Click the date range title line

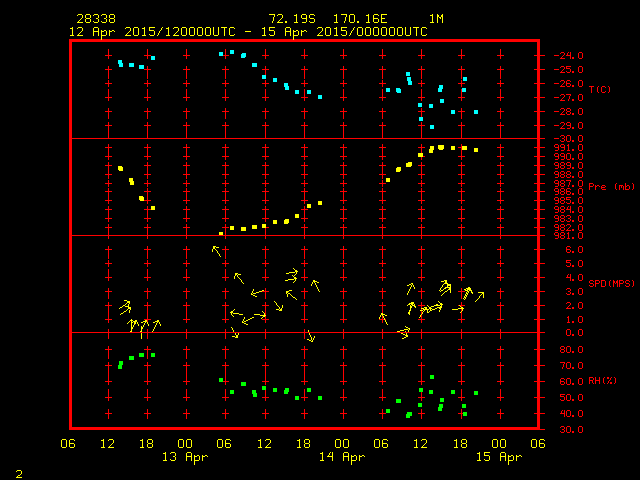point(248,31)
